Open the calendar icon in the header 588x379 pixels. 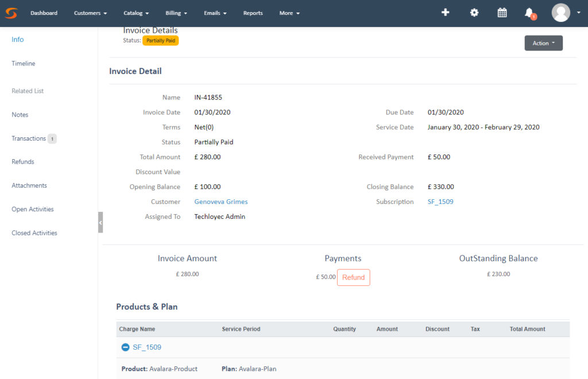[502, 12]
